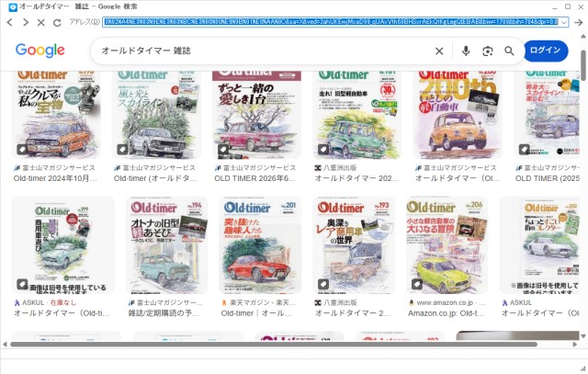The image size is (588, 374).
Task: Clear the search query with X icon
Action: coord(439,51)
